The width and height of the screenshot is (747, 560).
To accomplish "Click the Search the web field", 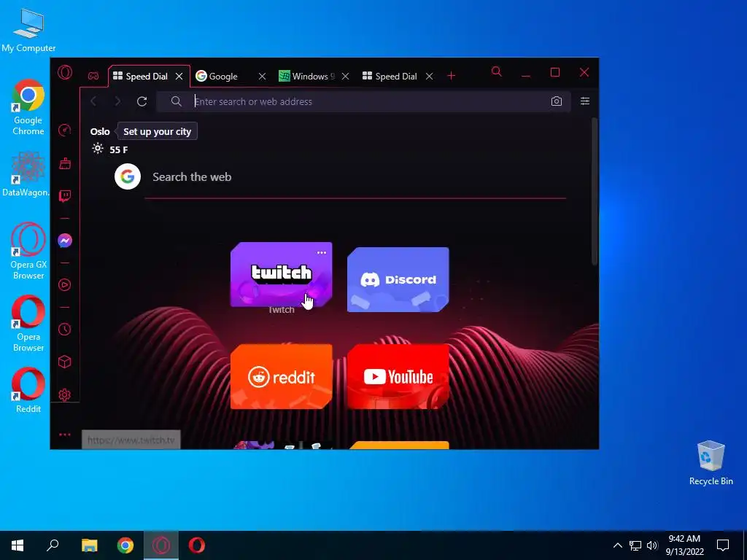I will (x=355, y=176).
